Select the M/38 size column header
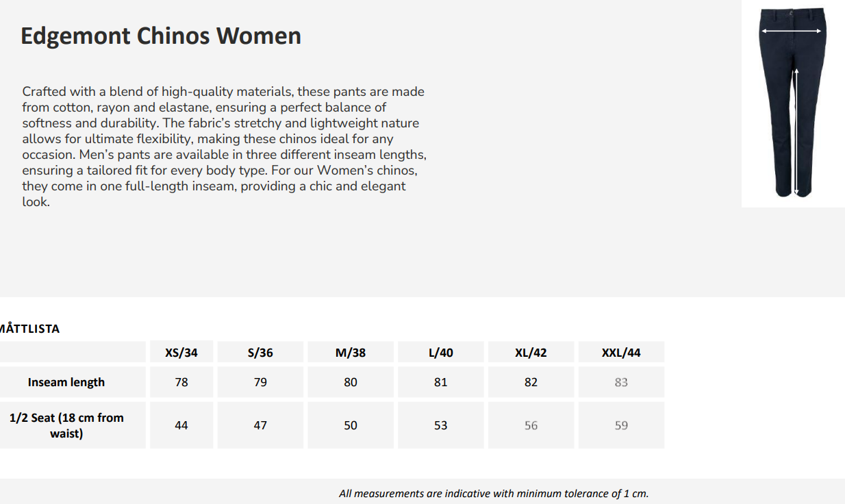This screenshot has height=504, width=845. coord(351,353)
